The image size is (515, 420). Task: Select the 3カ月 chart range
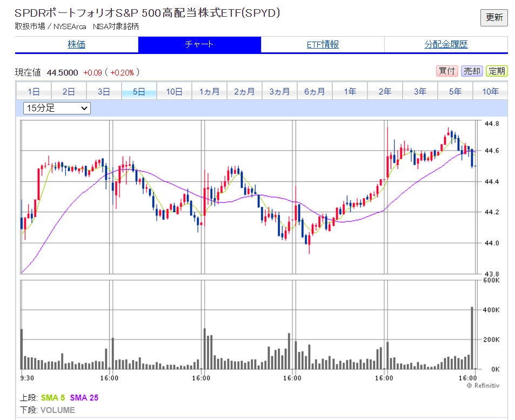279,91
